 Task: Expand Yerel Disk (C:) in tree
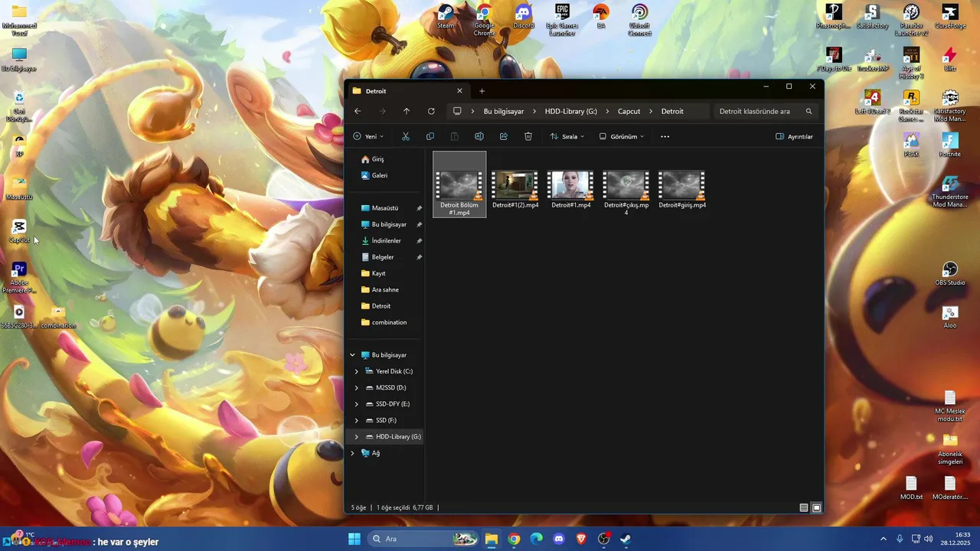(357, 371)
